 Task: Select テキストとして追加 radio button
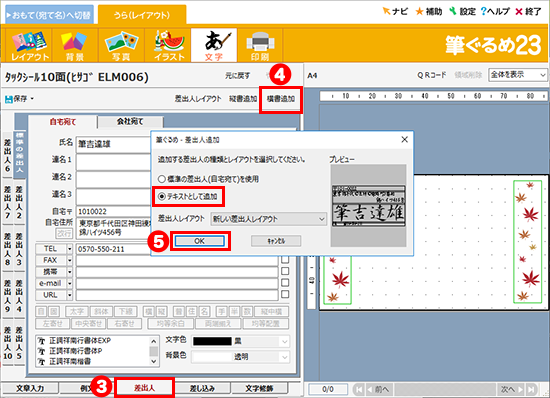point(161,197)
